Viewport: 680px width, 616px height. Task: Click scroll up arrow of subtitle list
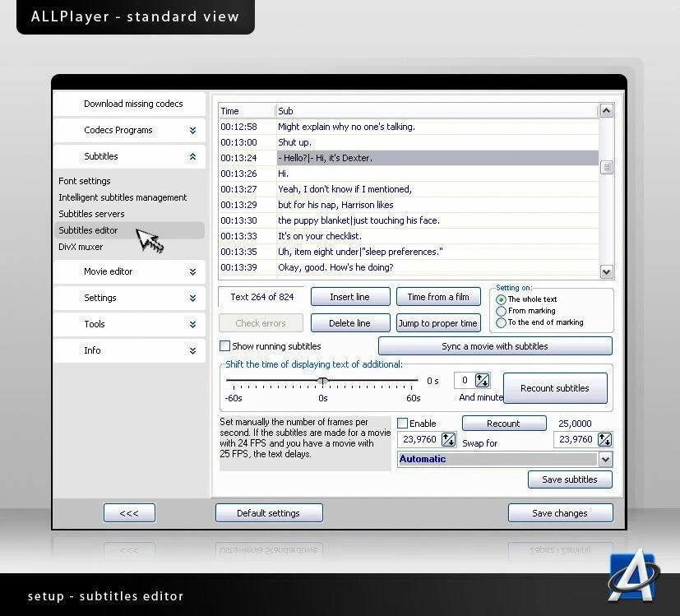click(606, 111)
